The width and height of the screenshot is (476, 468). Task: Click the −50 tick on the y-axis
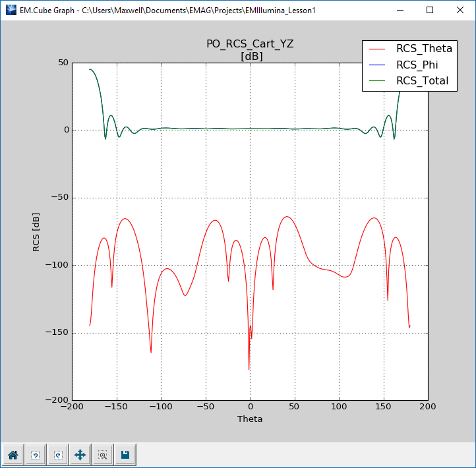tap(60, 197)
